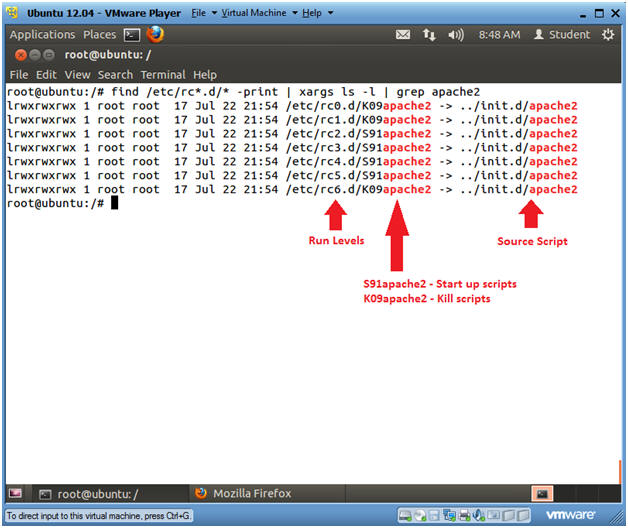
Task: Close the root@ubuntu terminal window
Action: [x=21, y=55]
